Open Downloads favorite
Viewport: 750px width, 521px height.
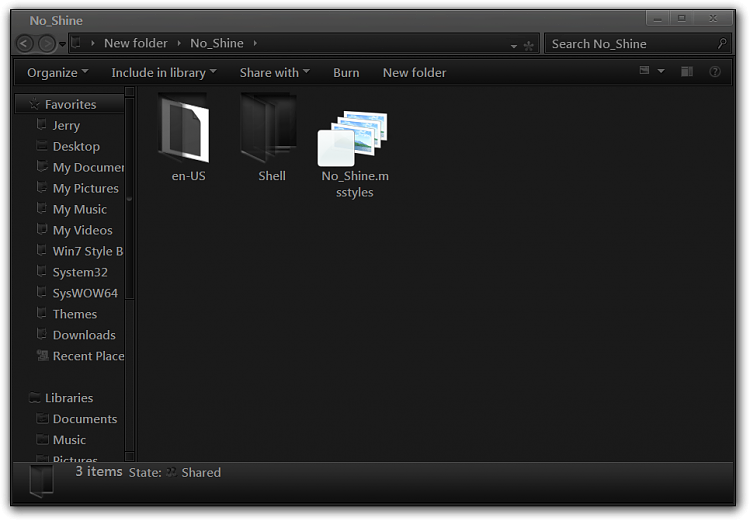coord(84,335)
